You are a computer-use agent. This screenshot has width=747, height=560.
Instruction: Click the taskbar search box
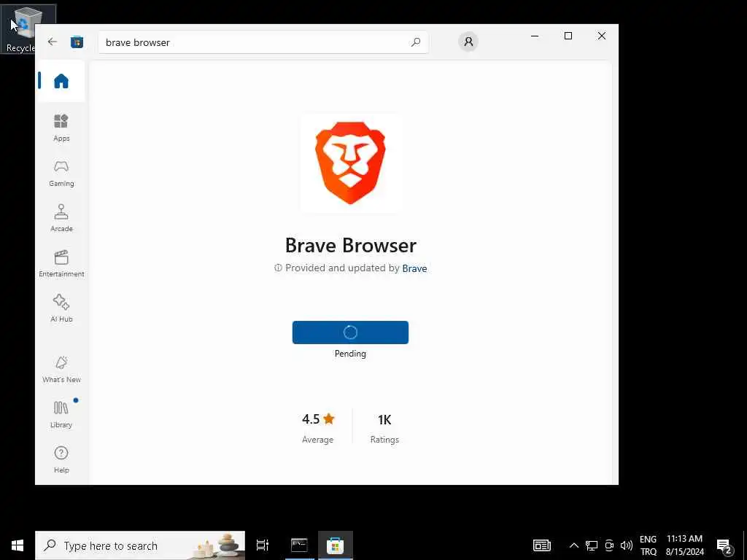pyautogui.click(x=140, y=545)
